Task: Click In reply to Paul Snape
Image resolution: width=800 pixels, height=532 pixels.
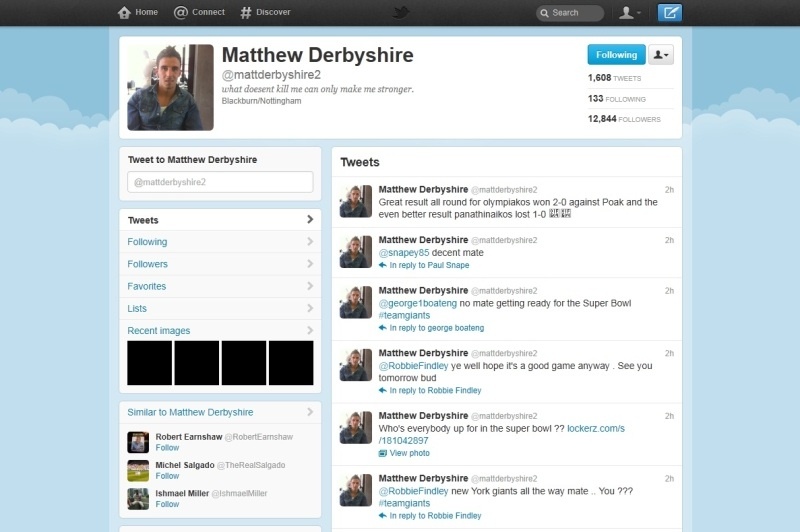Action: pyautogui.click(x=429, y=265)
